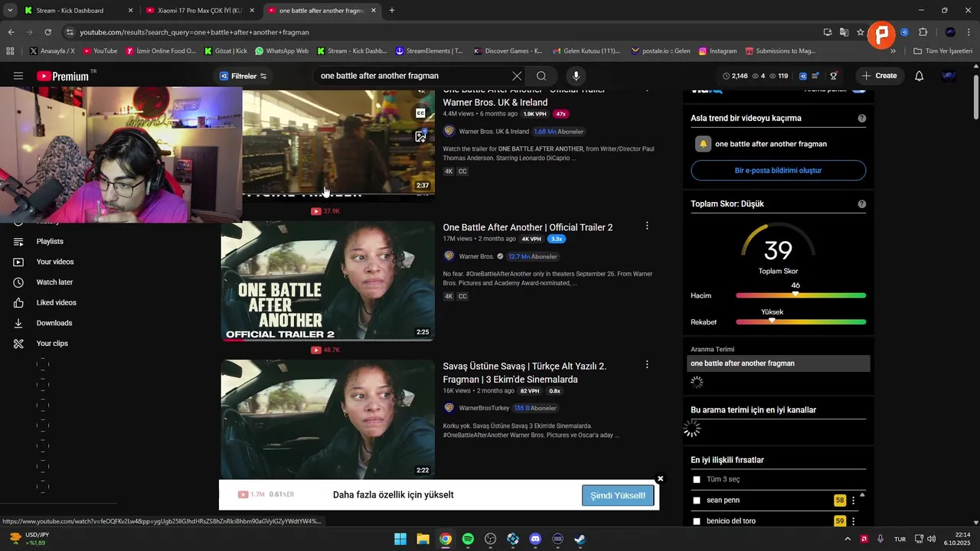Open the WhatsApp Web bookmark

(x=282, y=51)
